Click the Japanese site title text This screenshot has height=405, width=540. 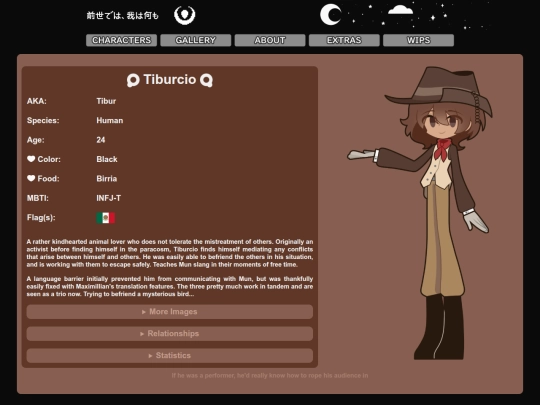pyautogui.click(x=123, y=15)
